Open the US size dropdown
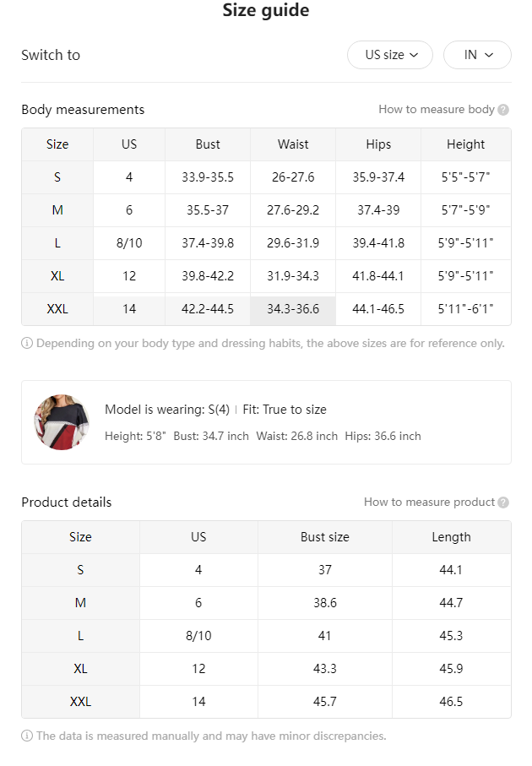The image size is (532, 766). pos(390,55)
